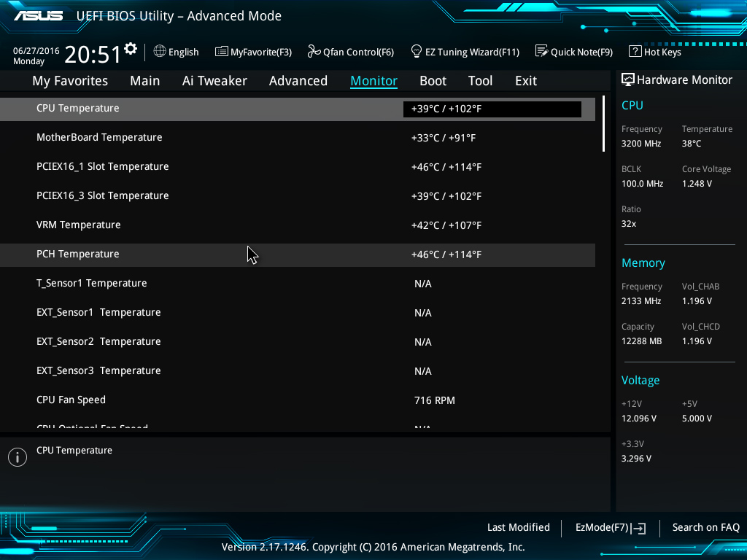
Task: Click the +42°C / +107°F VRM value
Action: [x=446, y=225]
